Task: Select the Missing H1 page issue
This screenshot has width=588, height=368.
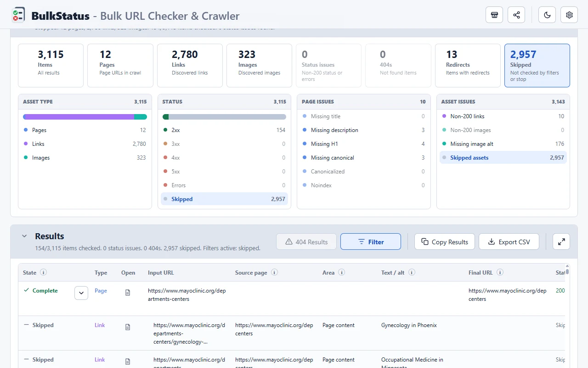Action: pyautogui.click(x=364, y=144)
